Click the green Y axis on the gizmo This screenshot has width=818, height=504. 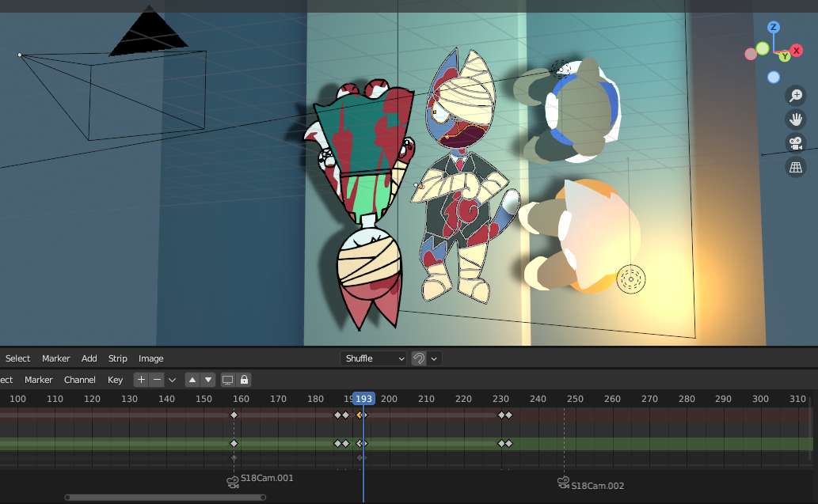pyautogui.click(x=785, y=56)
